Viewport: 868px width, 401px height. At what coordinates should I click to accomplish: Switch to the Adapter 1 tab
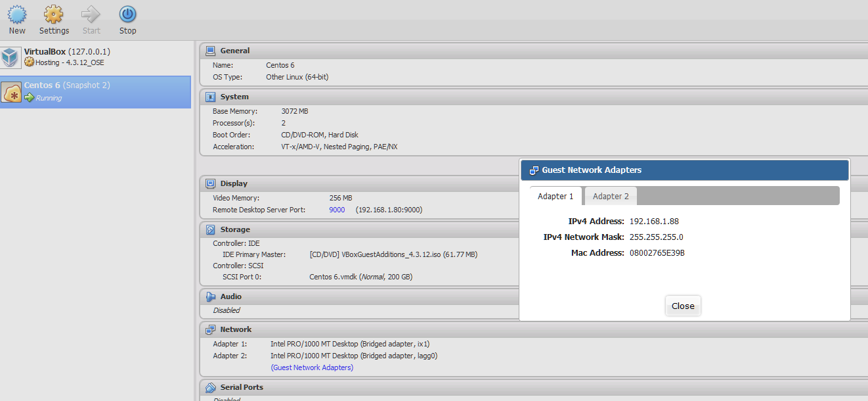pyautogui.click(x=555, y=196)
